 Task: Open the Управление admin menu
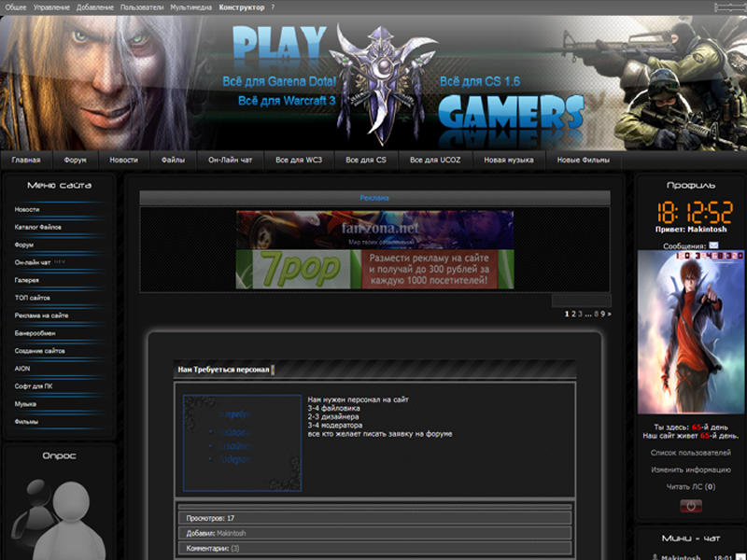click(50, 7)
